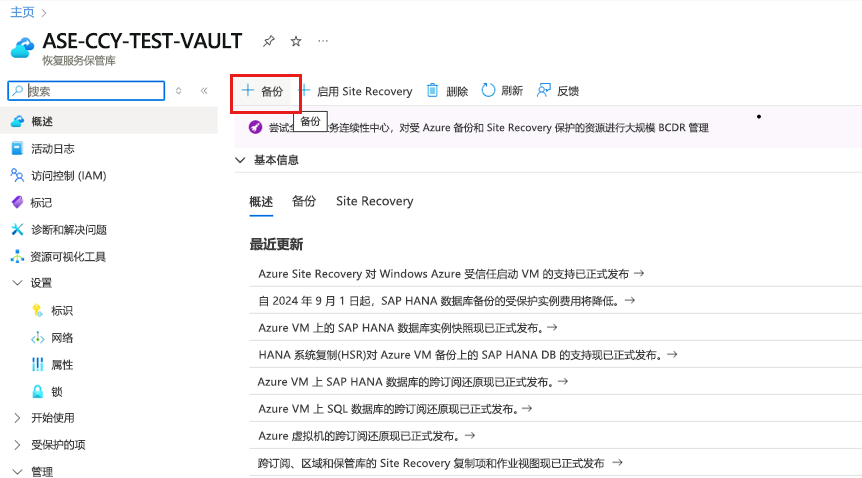This screenshot has height=478, width=862.
Task: Mark vault as favorite with star icon
Action: 296,41
